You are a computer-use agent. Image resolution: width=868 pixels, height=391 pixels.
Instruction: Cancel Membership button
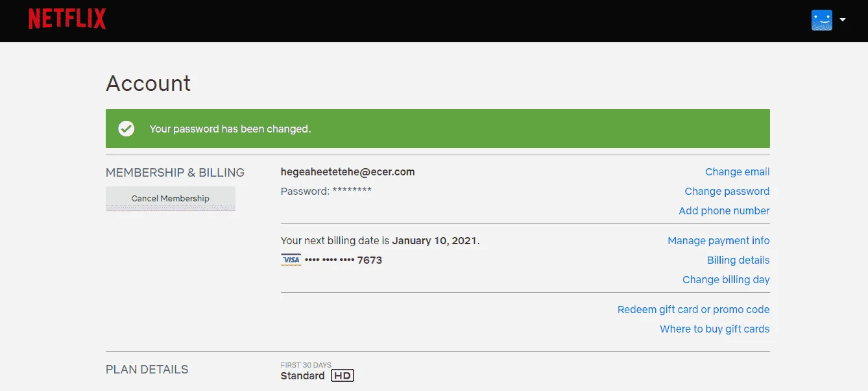click(x=171, y=199)
